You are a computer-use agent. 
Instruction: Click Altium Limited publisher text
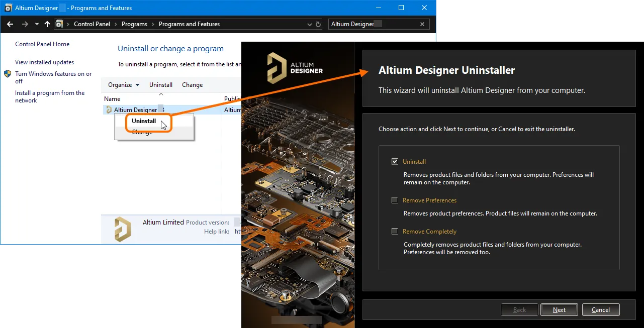[163, 222]
